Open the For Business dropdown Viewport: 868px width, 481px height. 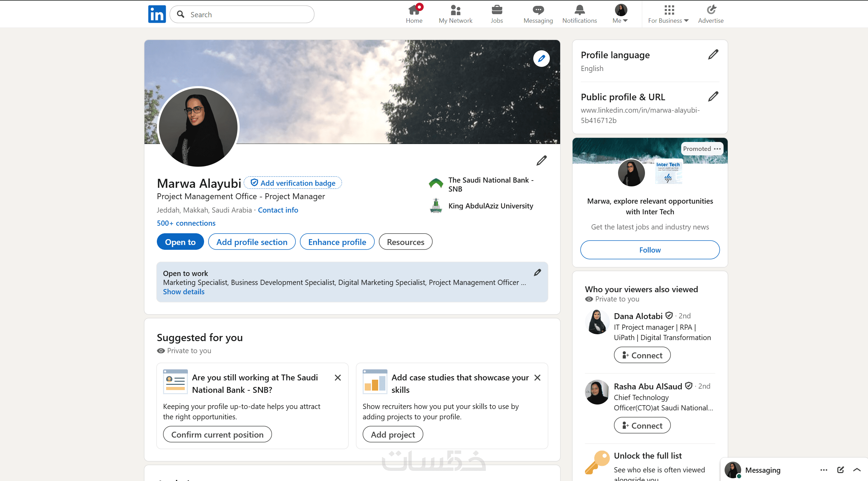point(668,14)
